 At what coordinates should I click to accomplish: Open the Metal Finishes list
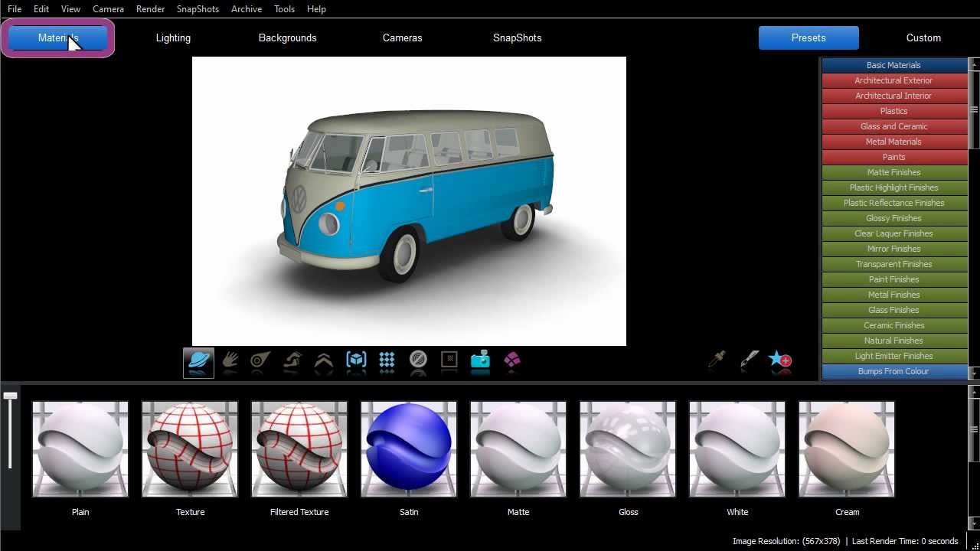894,295
